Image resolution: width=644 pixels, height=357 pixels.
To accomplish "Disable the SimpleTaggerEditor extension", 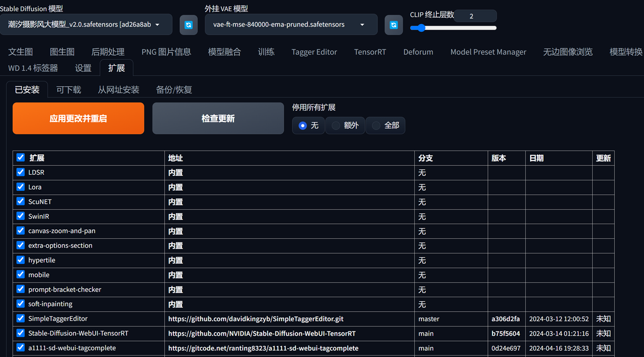I will pos(20,318).
